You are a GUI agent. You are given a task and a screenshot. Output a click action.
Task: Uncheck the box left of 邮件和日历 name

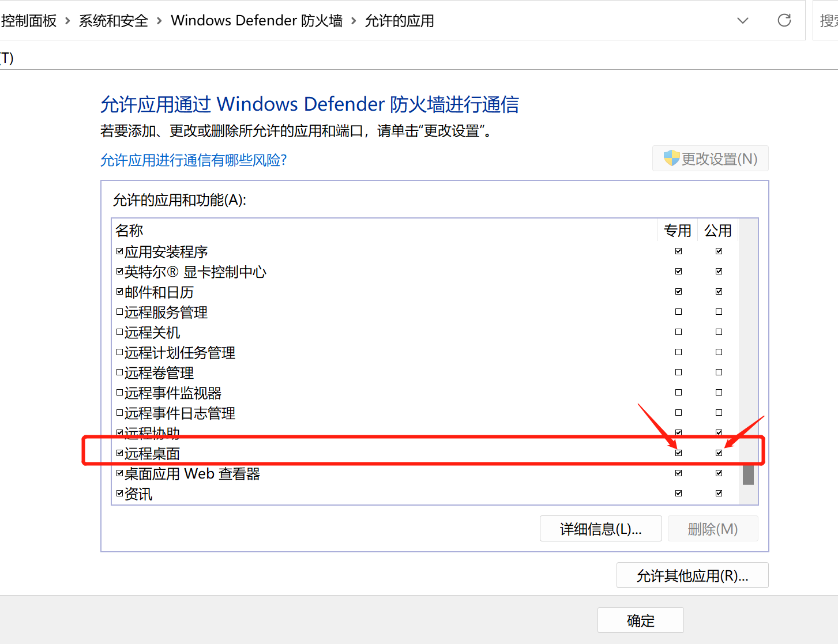119,292
